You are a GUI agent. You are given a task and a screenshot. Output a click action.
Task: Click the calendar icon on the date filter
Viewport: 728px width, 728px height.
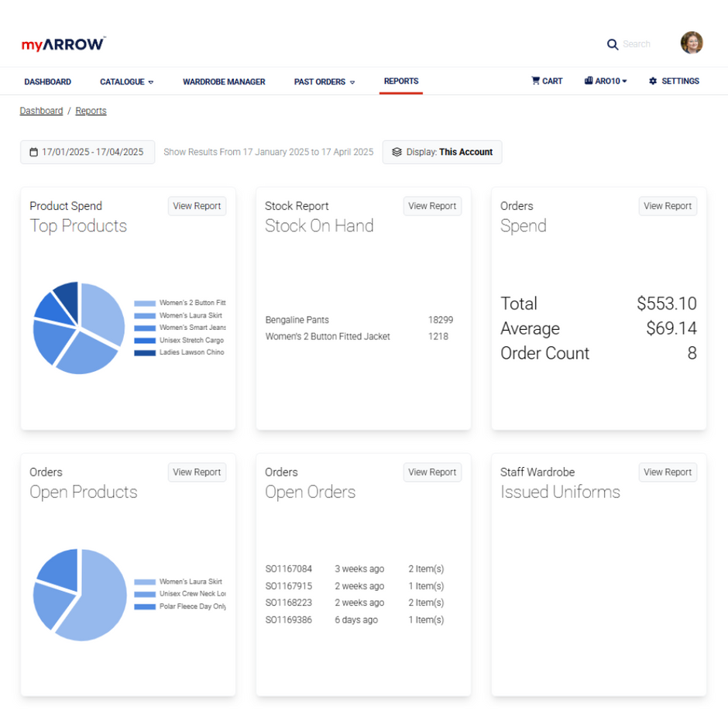pos(32,152)
